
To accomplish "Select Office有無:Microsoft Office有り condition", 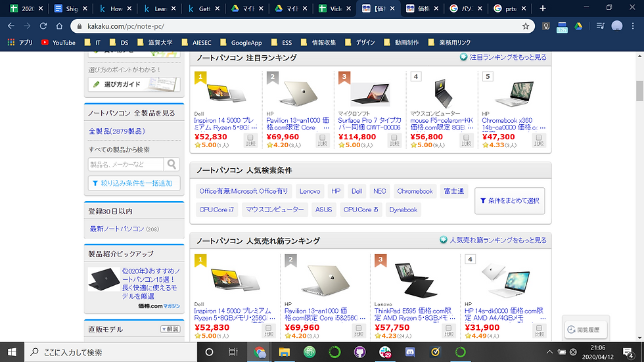I will point(244,191).
